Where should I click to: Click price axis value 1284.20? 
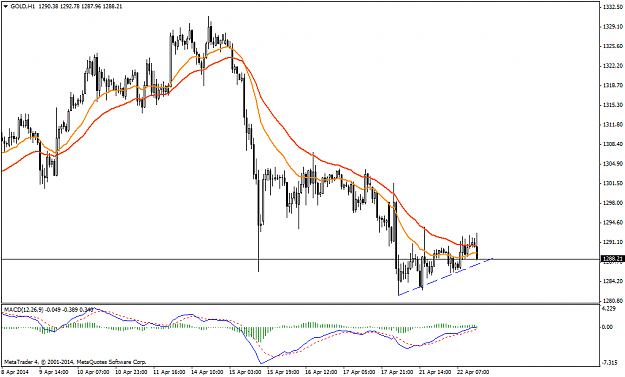click(613, 281)
